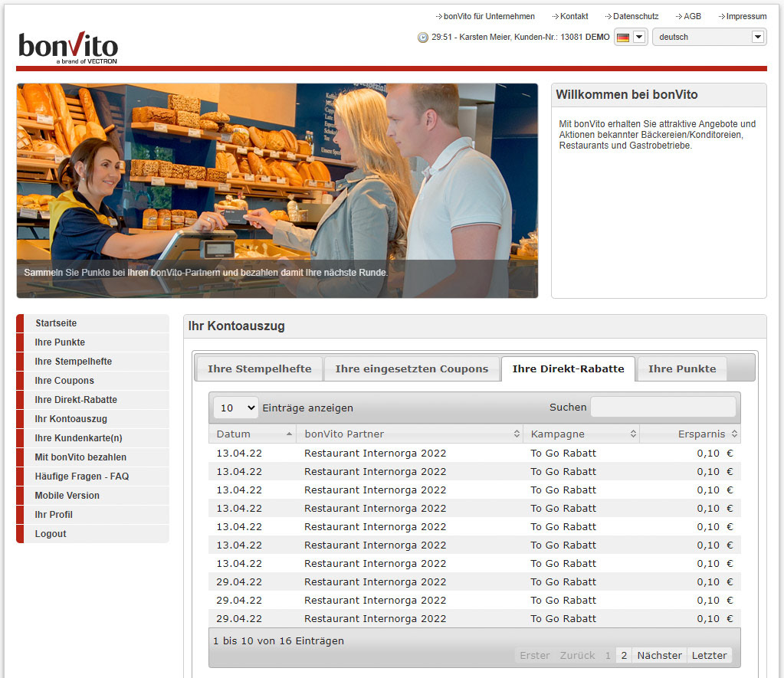The width and height of the screenshot is (784, 678).
Task: Click the Nächster pagination button
Action: coord(659,656)
